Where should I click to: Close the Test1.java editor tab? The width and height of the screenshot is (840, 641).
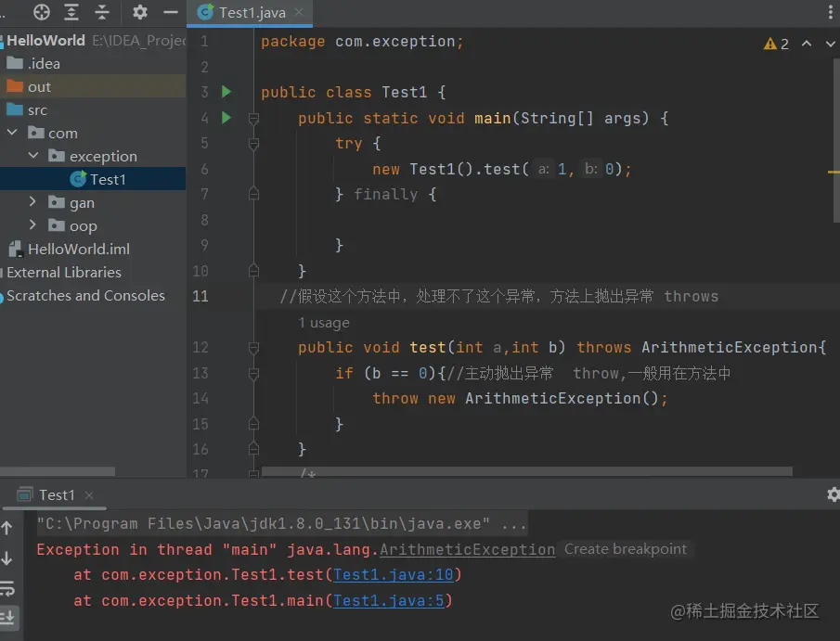(x=299, y=12)
